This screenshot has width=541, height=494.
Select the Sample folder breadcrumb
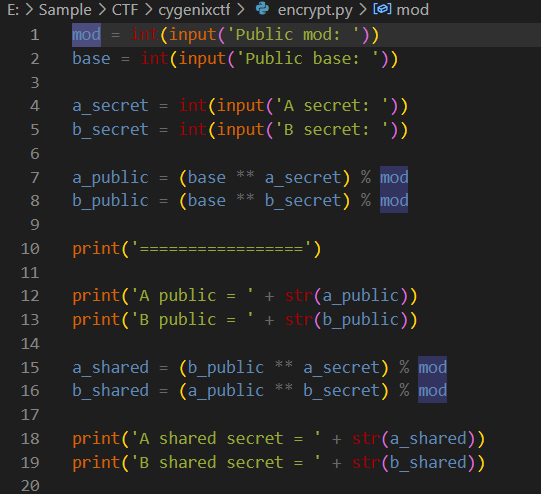[x=65, y=10]
